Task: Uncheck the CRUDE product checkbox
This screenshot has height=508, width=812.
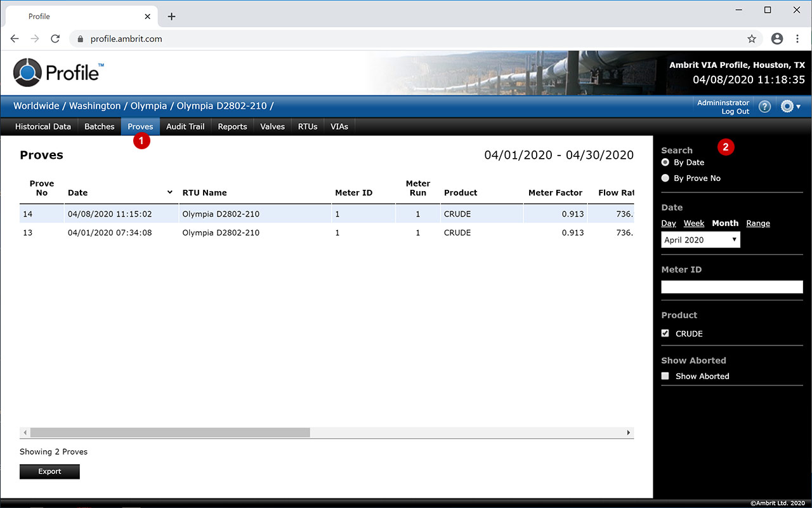Action: pyautogui.click(x=665, y=333)
